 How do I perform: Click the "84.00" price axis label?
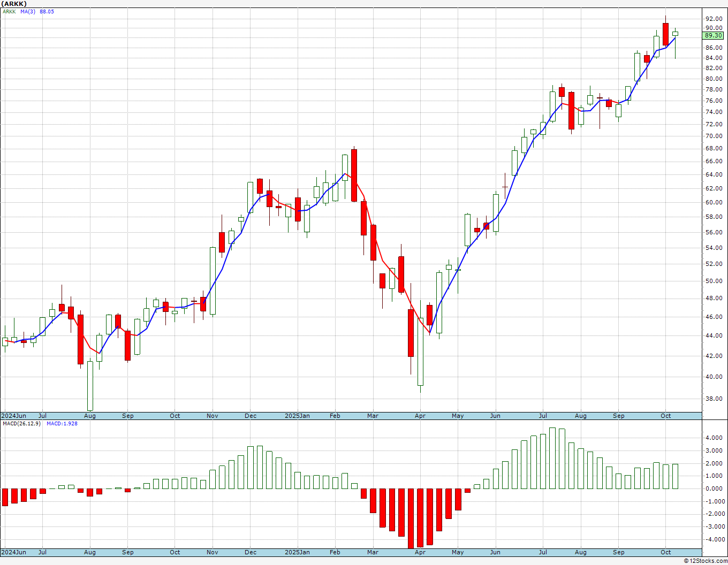click(x=714, y=58)
